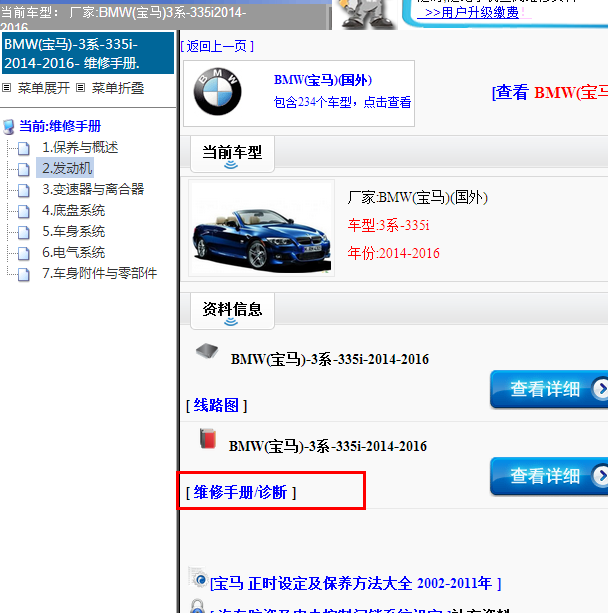Click the red repair manual book icon

(x=207, y=437)
